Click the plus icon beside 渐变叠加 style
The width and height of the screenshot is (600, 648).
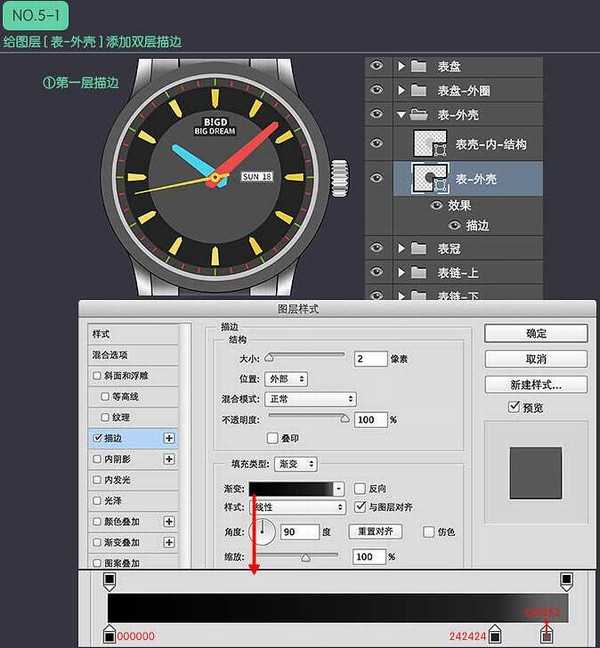(x=169, y=542)
